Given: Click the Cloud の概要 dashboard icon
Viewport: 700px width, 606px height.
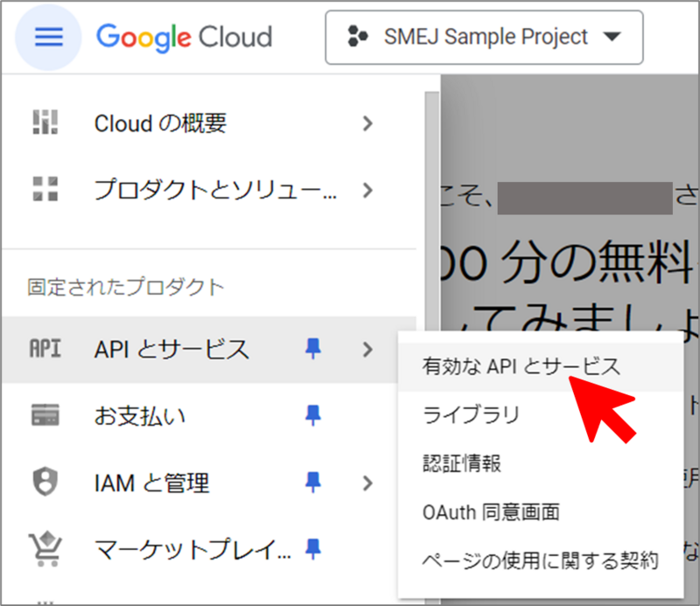Looking at the screenshot, I should pos(45,122).
